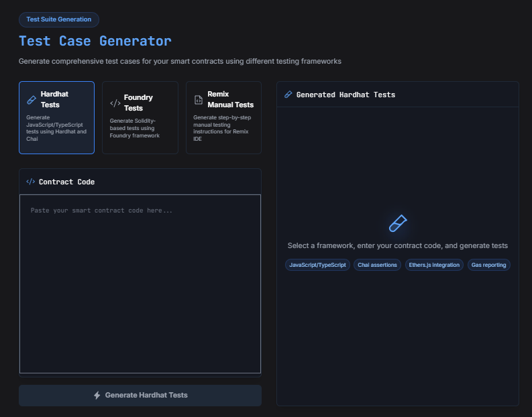
Task: Select the Foundry Tests framework card
Action: click(140, 117)
